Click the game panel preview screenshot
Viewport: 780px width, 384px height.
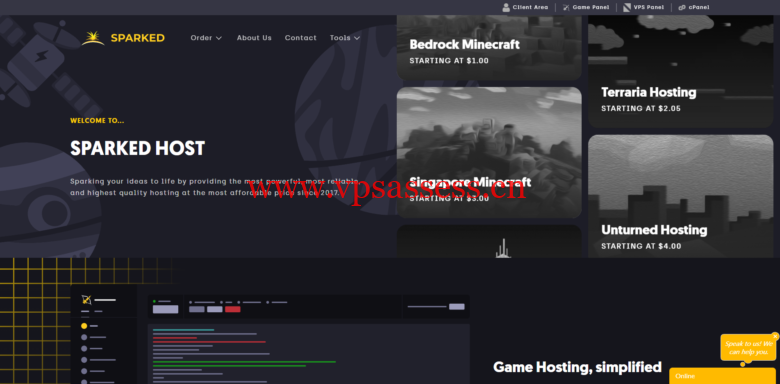tap(270, 334)
